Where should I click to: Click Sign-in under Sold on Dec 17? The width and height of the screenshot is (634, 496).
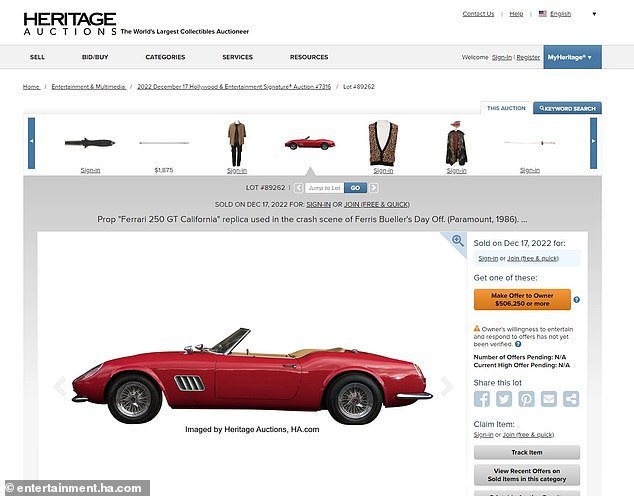[488, 258]
